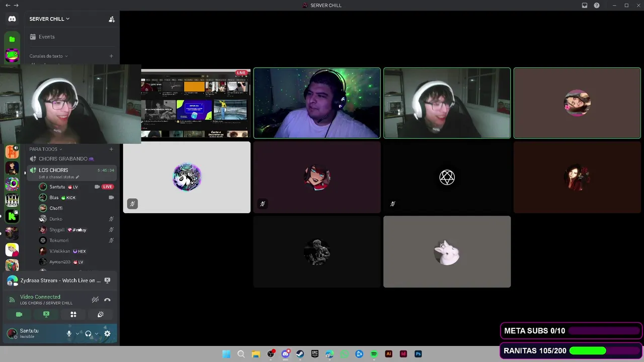Open Epic Games Launcher from taskbar
This screenshot has width=644, height=362.
315,354
